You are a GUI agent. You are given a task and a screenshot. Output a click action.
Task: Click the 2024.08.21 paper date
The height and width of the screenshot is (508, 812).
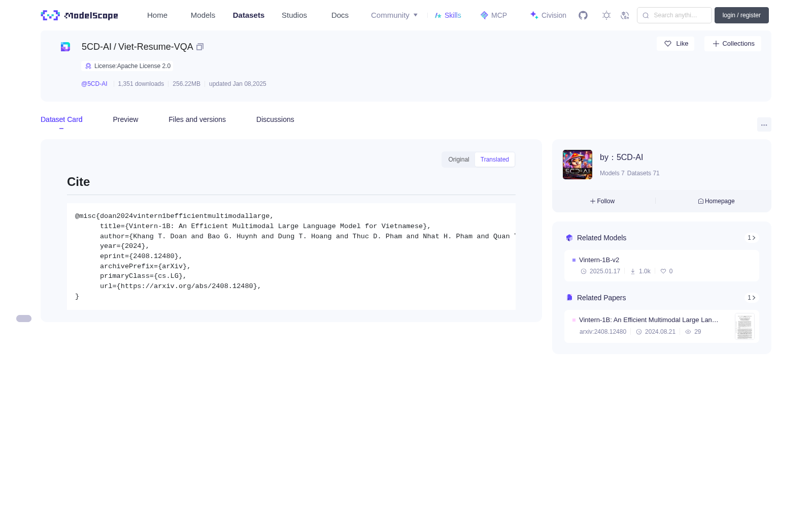656,332
